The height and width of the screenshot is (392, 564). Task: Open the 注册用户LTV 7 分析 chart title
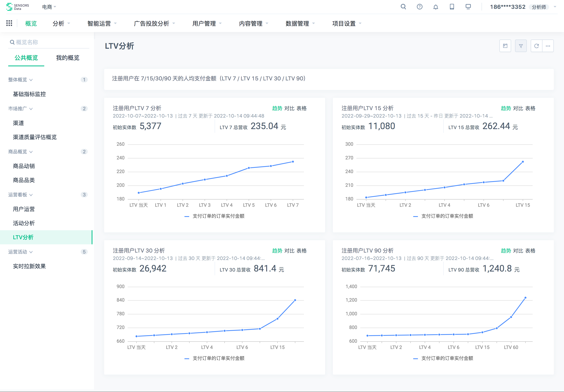pos(137,108)
